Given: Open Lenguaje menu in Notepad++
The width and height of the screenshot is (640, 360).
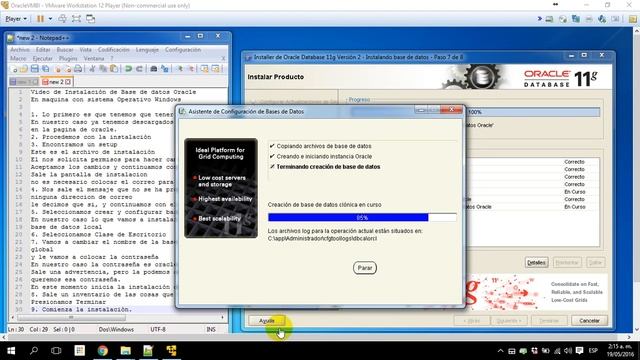Looking at the screenshot, I should pyautogui.click(x=147, y=49).
